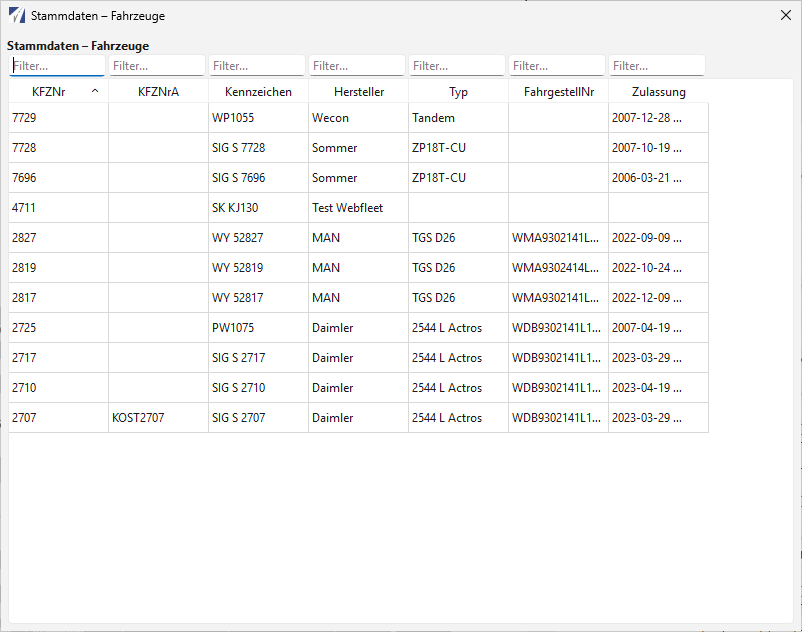Sort by the Zulassung column header
This screenshot has width=802, height=632.
[x=658, y=92]
